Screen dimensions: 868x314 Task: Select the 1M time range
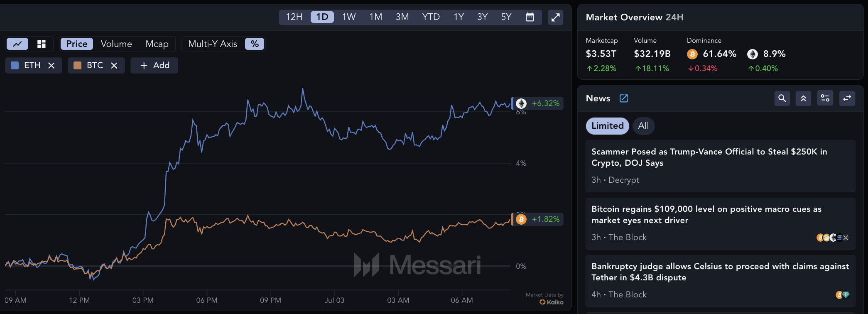(x=376, y=17)
